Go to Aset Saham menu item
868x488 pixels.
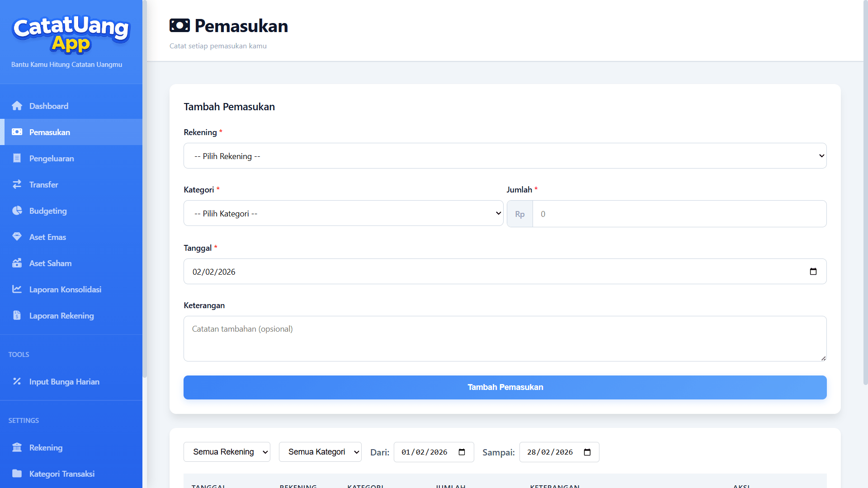[50, 263]
